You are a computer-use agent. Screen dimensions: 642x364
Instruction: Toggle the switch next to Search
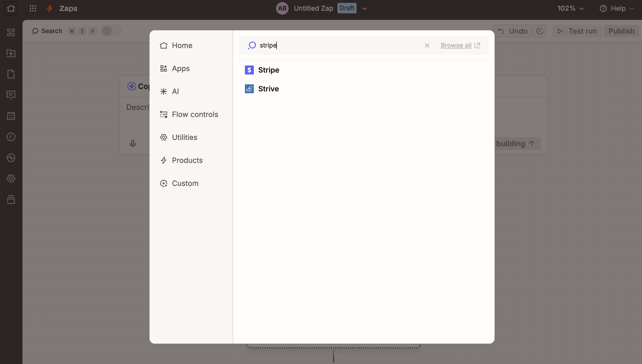point(112,31)
